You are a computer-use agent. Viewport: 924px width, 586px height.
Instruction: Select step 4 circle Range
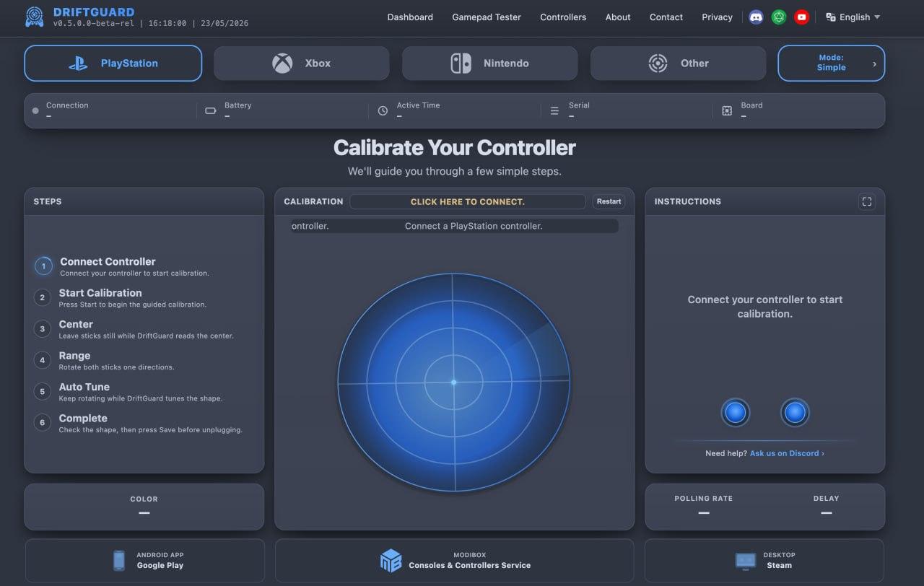[x=43, y=360]
